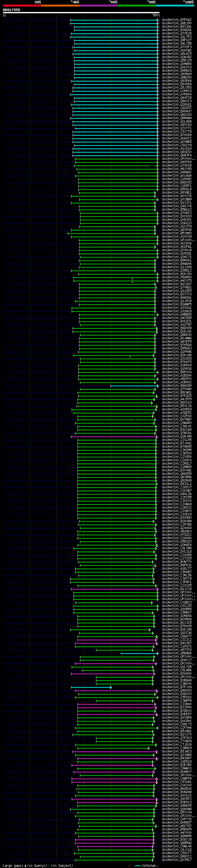Click the UniRef100_A9ZN08 label
This screenshot has height=868, width=197.
coord(177,74)
